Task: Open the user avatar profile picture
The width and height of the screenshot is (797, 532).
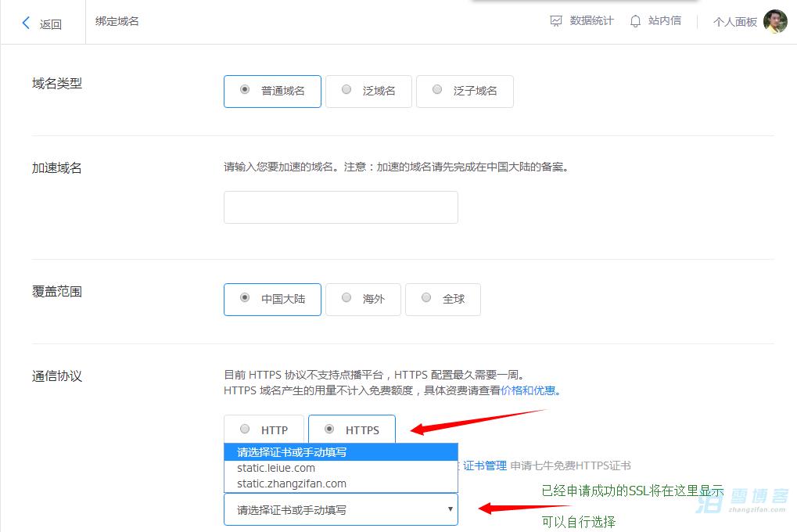Action: (775, 21)
